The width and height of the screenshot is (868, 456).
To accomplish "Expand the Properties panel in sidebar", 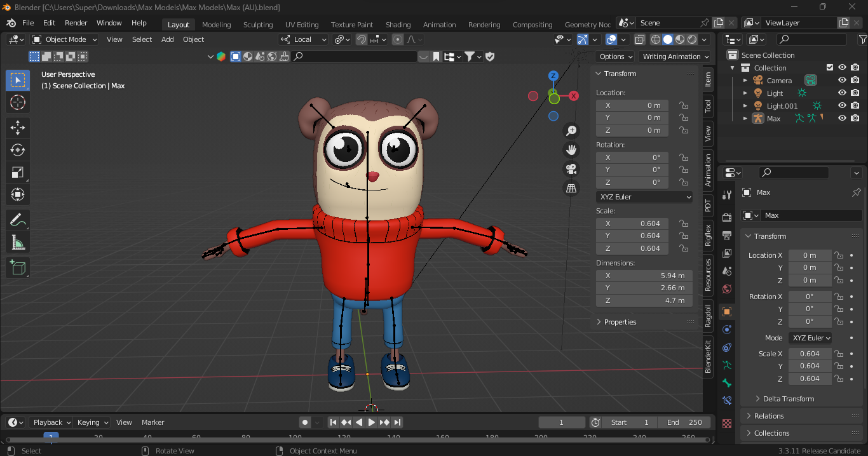I will click(x=620, y=322).
